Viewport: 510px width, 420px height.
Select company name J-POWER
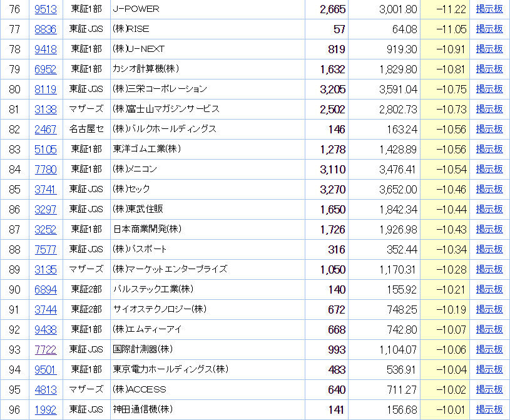(x=136, y=9)
